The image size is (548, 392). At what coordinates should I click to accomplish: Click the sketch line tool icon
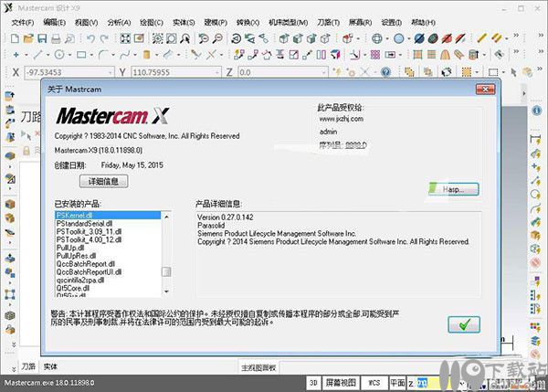pyautogui.click(x=37, y=55)
